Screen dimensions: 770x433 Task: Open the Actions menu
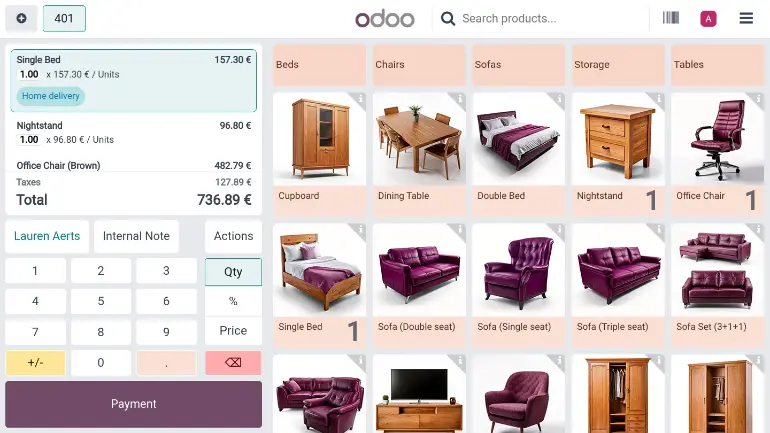[233, 236]
